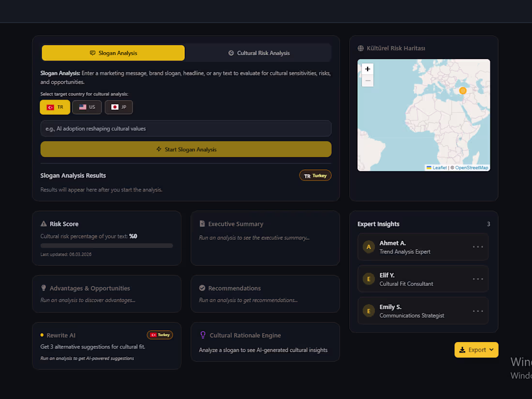Screen dimensions: 532x399
Task: Click the orange Turkey marker on the map
Action: pyautogui.click(x=462, y=90)
